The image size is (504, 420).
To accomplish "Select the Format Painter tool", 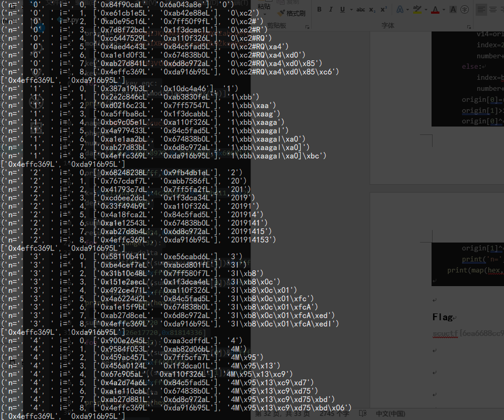I will click(x=289, y=13).
